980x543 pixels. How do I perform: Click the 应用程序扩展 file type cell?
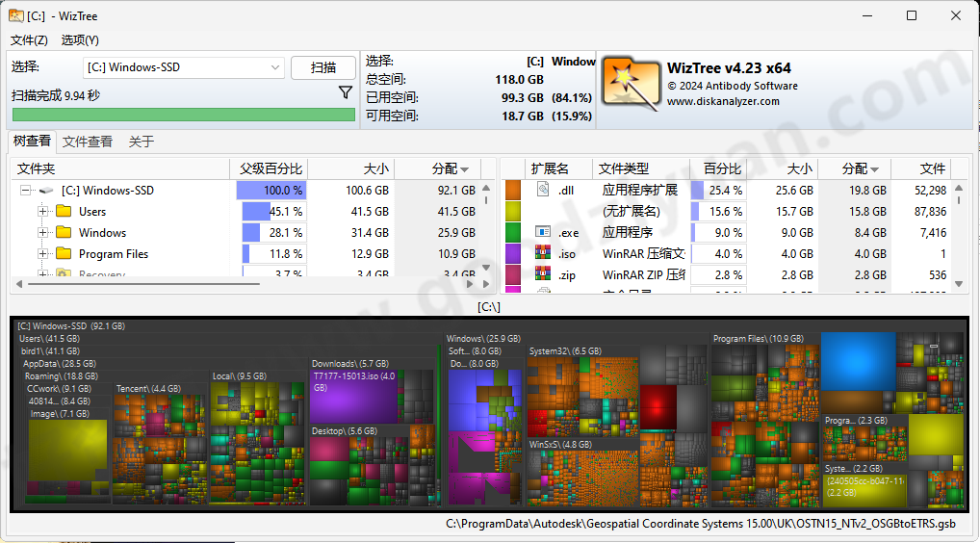639,190
